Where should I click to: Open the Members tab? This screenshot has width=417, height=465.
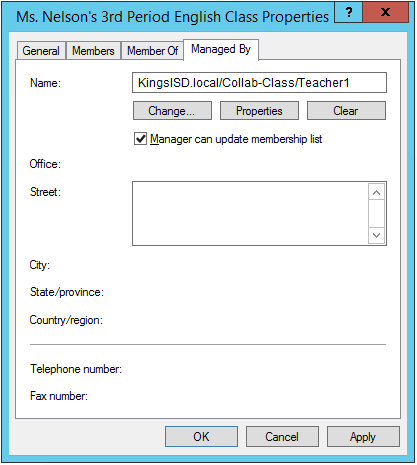point(93,51)
